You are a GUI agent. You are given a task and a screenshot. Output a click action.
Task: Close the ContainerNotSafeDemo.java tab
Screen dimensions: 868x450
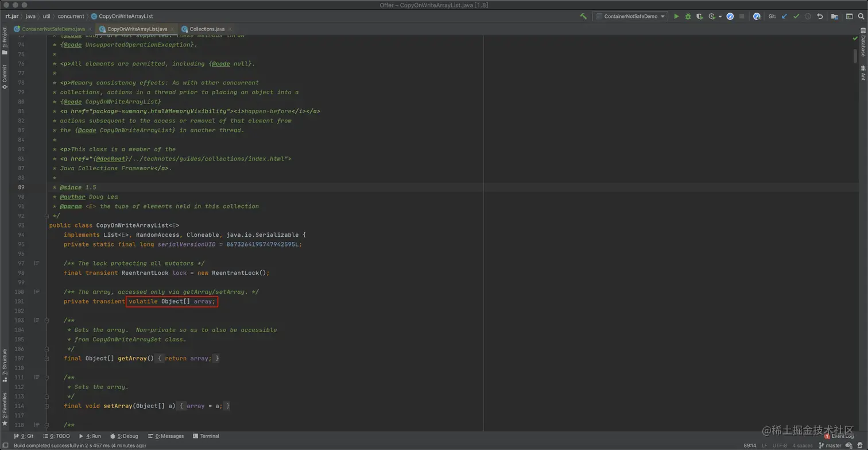point(91,29)
